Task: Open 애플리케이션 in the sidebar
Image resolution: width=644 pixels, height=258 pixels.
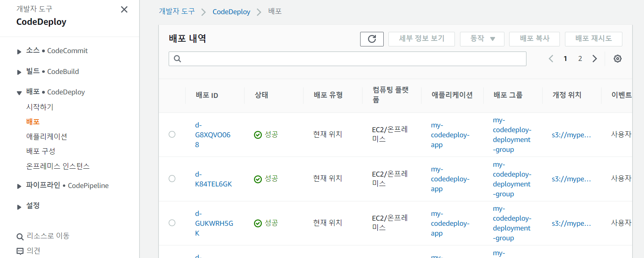Action: click(x=47, y=136)
